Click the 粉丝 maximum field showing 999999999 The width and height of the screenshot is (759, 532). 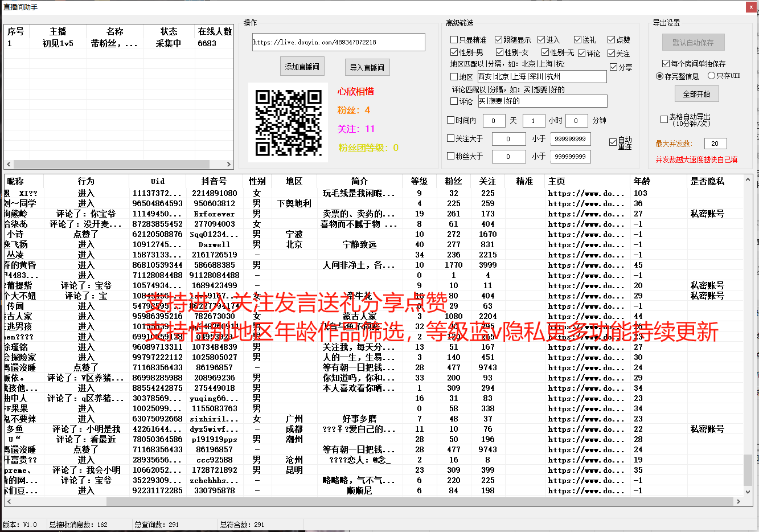[571, 157]
